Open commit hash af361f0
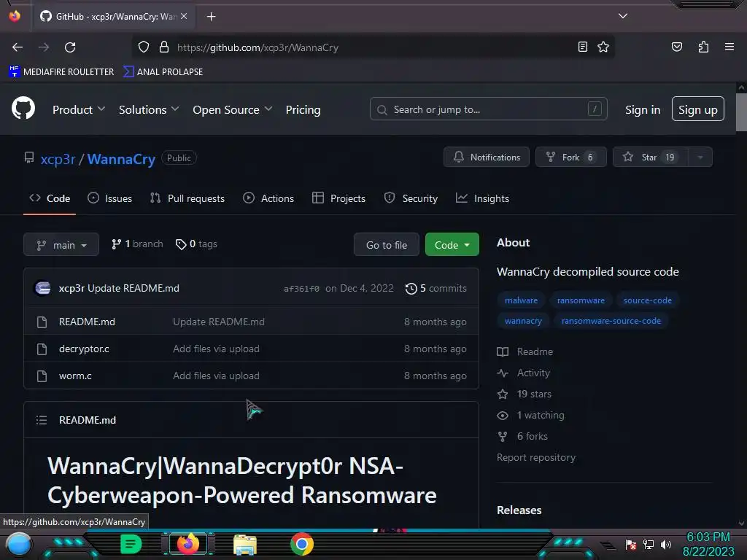747x560 pixels. point(301,289)
